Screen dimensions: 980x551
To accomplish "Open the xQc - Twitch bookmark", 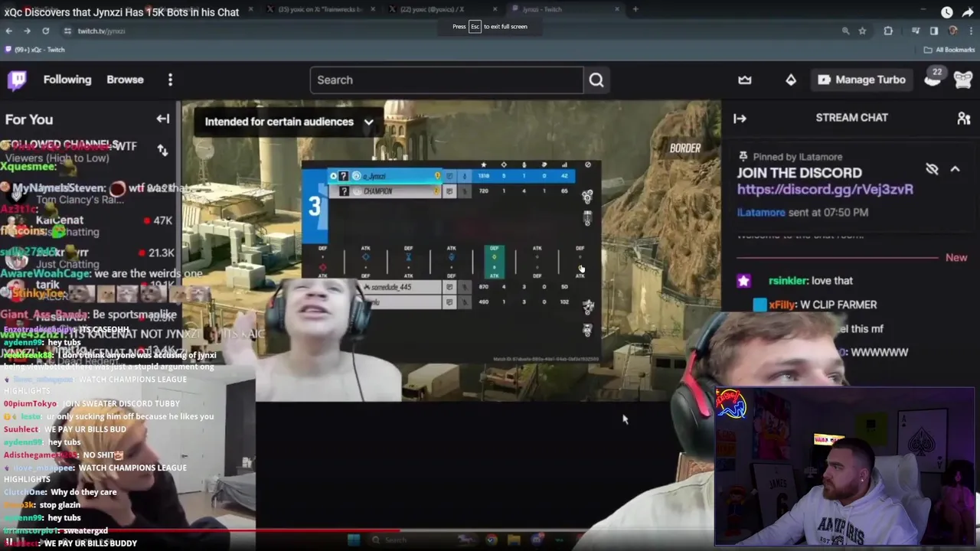I will coord(34,50).
